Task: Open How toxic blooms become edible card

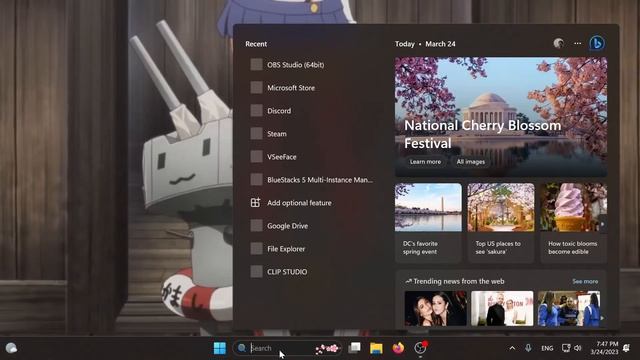Action: coord(573,223)
